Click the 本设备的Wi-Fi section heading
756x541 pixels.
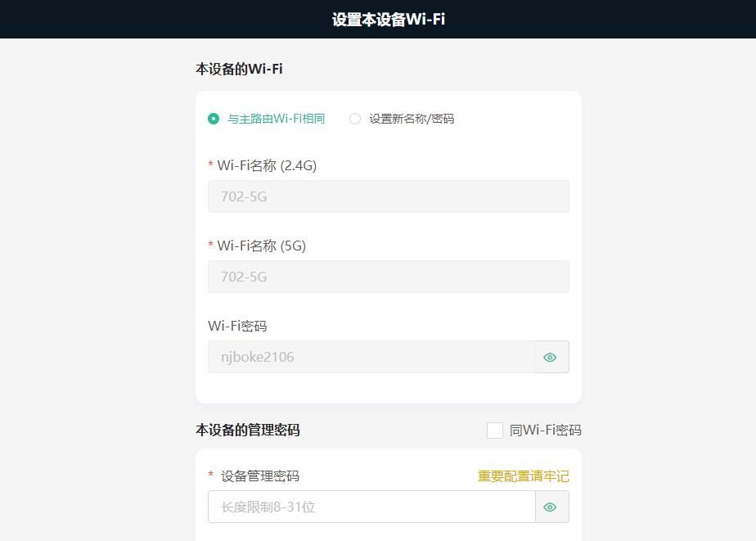239,69
